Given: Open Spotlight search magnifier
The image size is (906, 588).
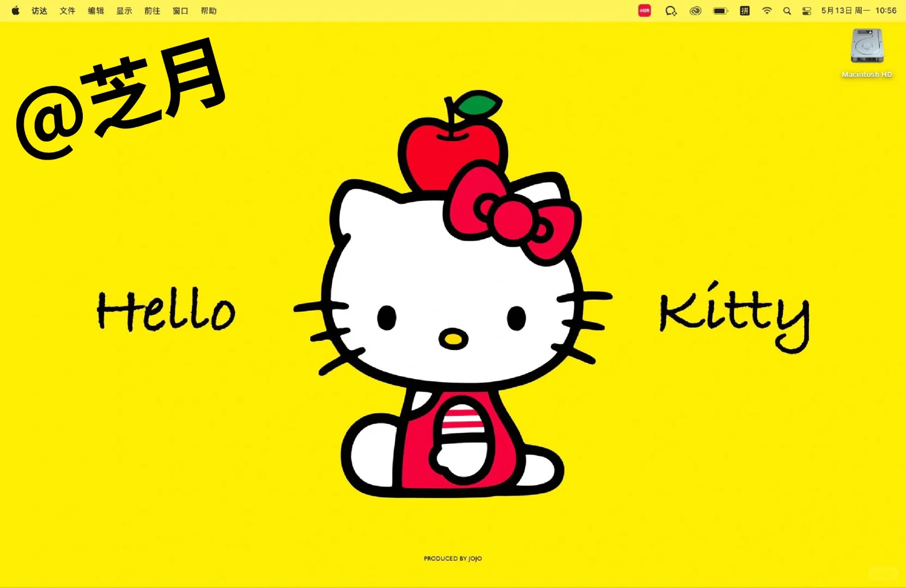Looking at the screenshot, I should 787,11.
